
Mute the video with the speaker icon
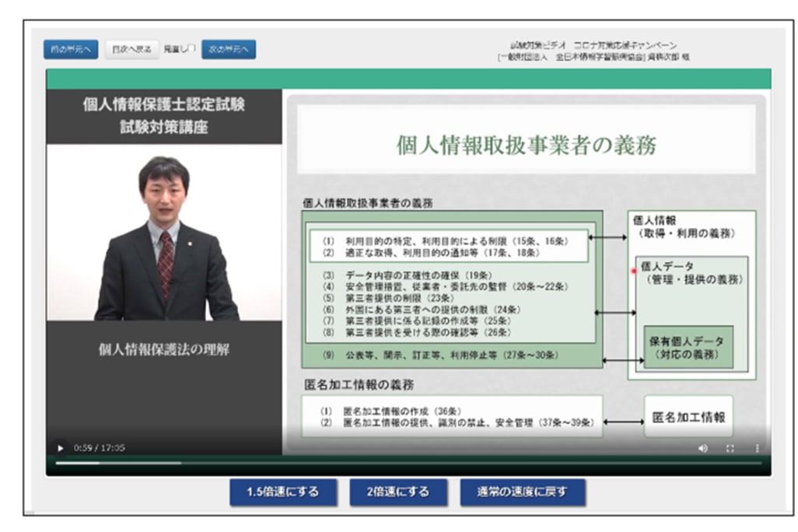703,448
